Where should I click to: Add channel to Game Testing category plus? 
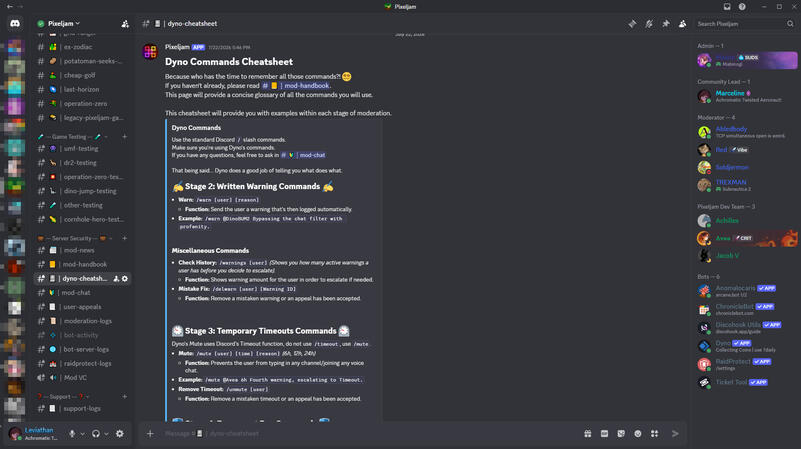click(x=124, y=137)
